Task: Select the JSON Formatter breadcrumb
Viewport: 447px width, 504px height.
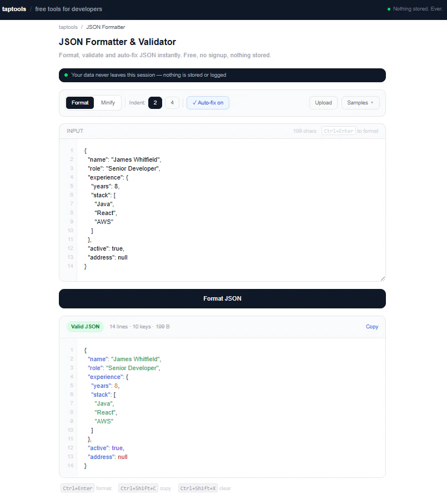Action: click(x=106, y=27)
